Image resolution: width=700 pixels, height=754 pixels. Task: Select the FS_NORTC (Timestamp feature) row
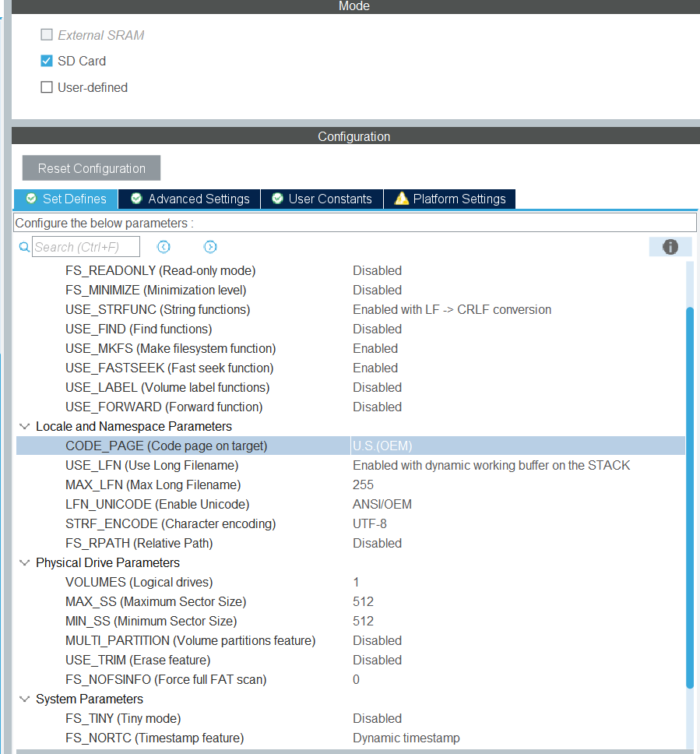click(350, 738)
